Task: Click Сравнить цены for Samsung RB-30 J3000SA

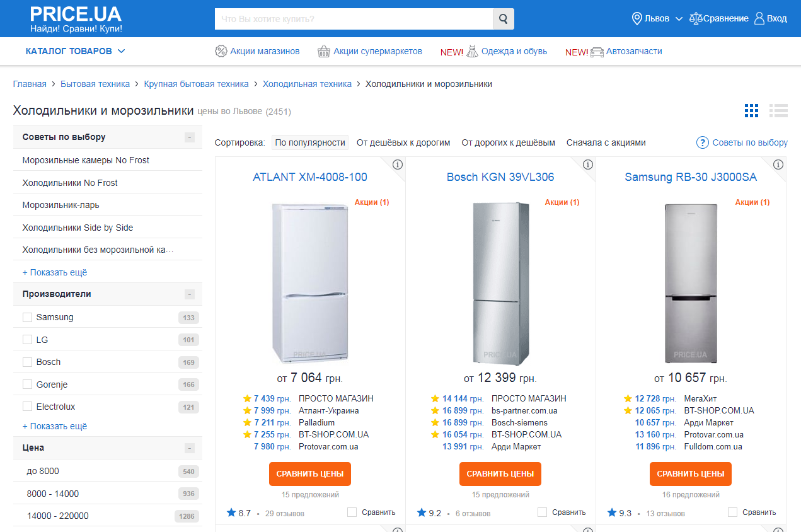Action: pos(691,473)
